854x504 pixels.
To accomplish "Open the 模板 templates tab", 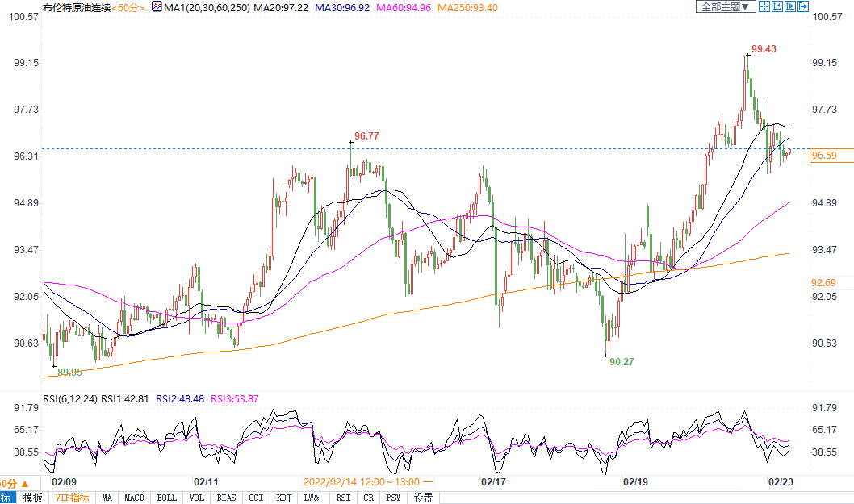I will point(32,498).
